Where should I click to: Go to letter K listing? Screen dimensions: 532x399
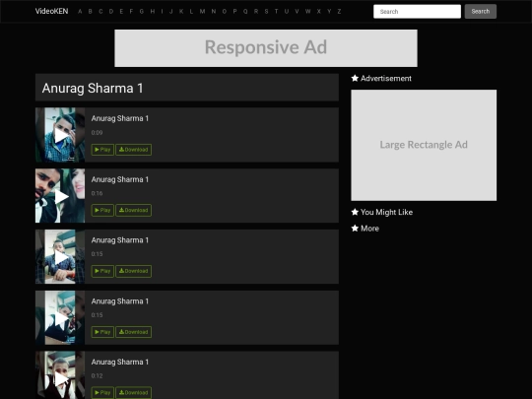tap(181, 12)
